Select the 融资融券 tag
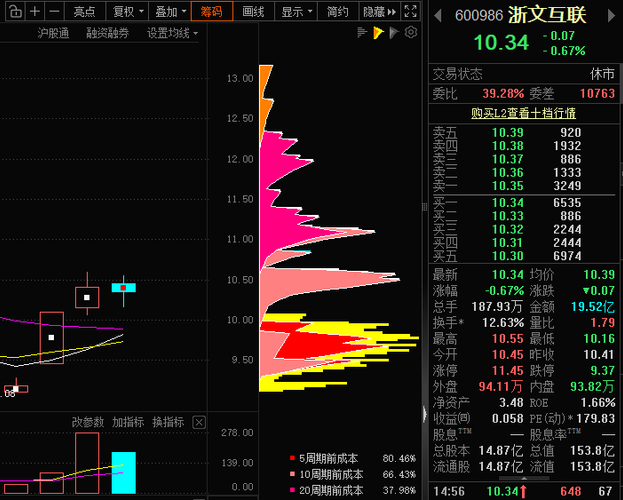 (108, 33)
